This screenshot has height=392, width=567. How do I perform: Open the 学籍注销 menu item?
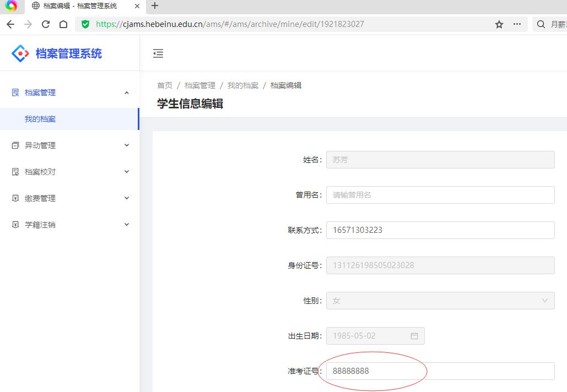click(69, 225)
